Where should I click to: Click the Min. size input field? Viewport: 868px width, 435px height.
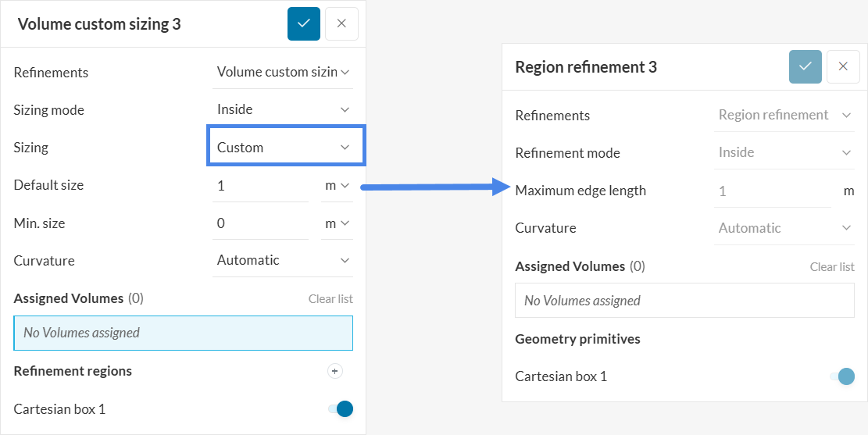(260, 223)
